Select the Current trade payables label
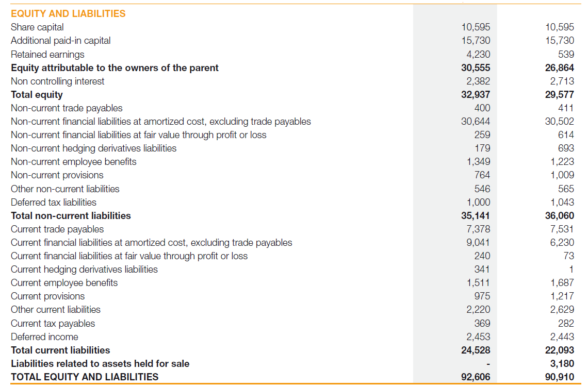The image size is (588, 386). [x=57, y=229]
